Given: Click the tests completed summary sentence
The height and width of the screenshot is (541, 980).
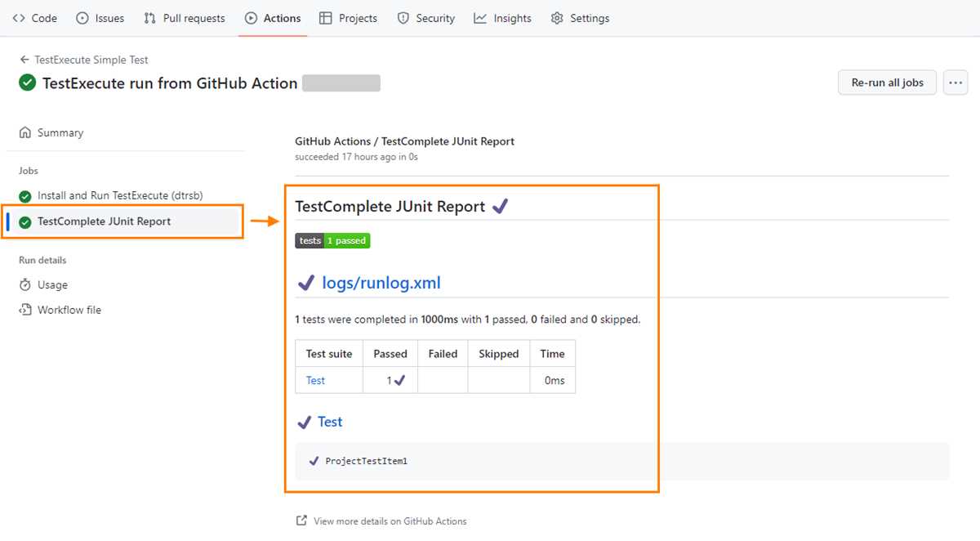Looking at the screenshot, I should click(x=467, y=320).
